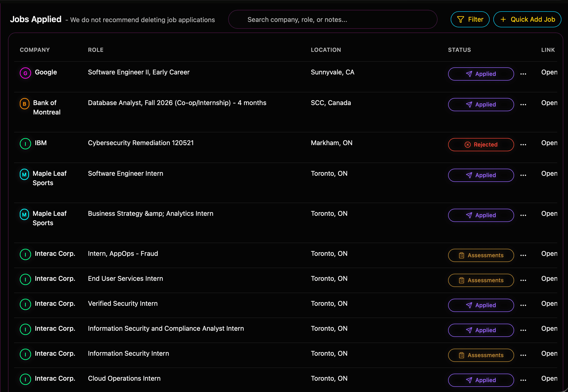
Task: Open link for Intern, AppOps - Fraud job
Action: [x=549, y=254]
